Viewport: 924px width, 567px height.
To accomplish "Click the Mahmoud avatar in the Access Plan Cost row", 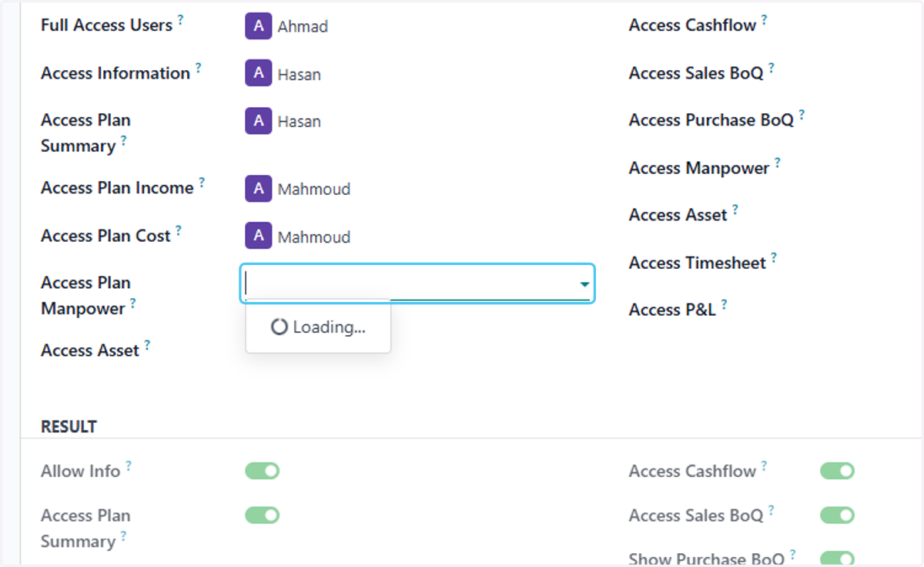I will (x=259, y=237).
